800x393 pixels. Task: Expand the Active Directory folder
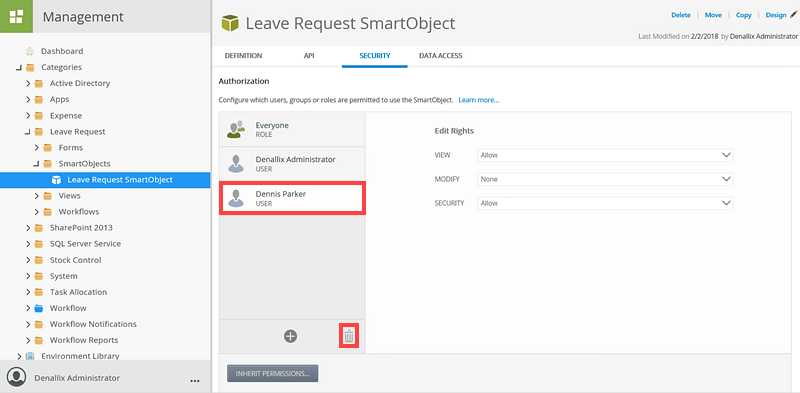(x=29, y=83)
